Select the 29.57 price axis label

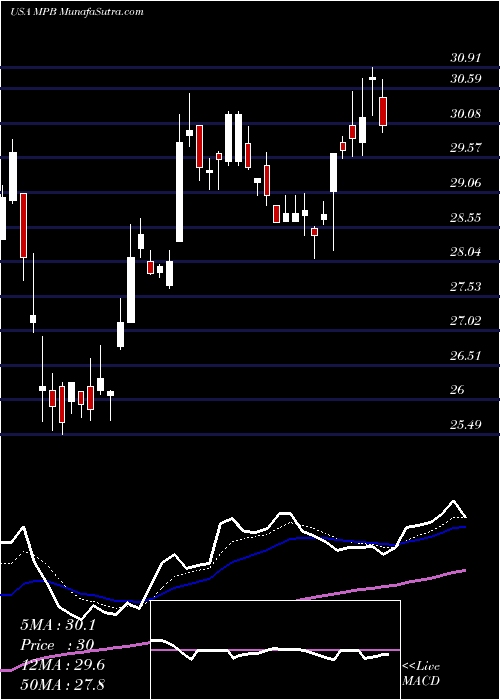coord(466,148)
